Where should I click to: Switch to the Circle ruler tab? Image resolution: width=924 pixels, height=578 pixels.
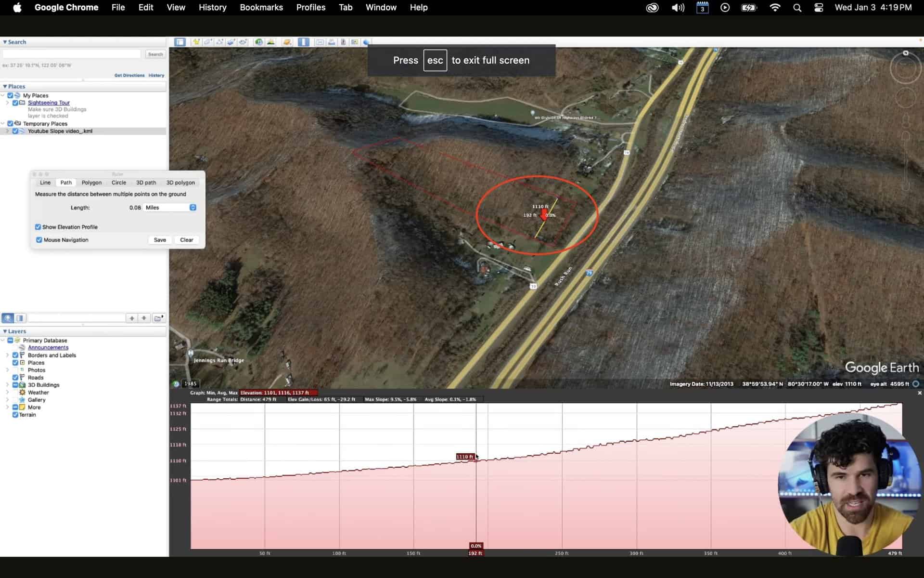[x=119, y=183]
